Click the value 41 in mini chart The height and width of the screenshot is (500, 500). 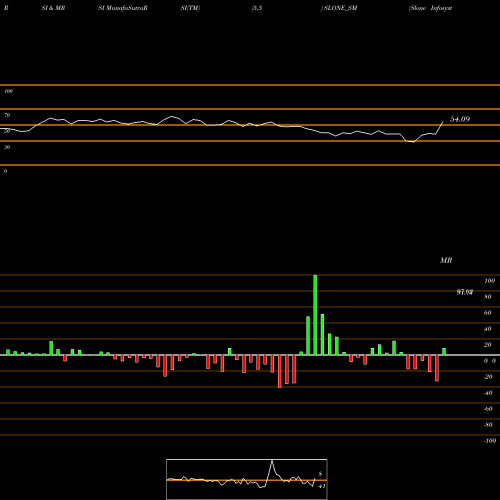click(x=322, y=486)
